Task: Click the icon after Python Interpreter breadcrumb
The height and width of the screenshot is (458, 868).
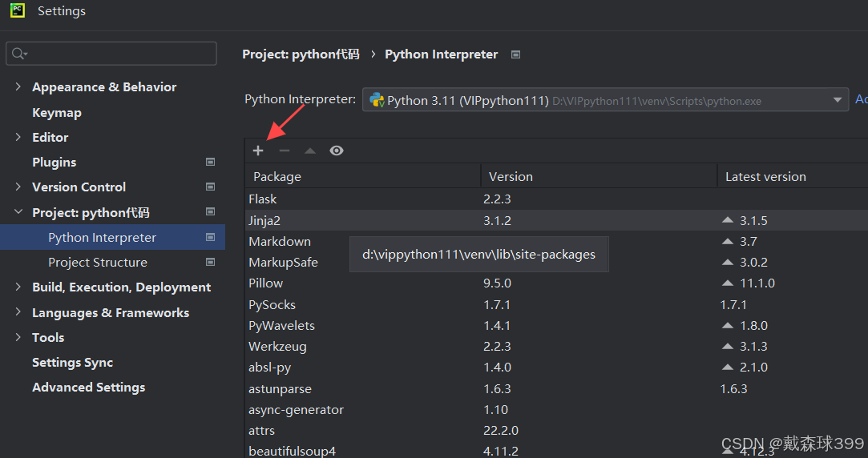Action: [x=515, y=54]
